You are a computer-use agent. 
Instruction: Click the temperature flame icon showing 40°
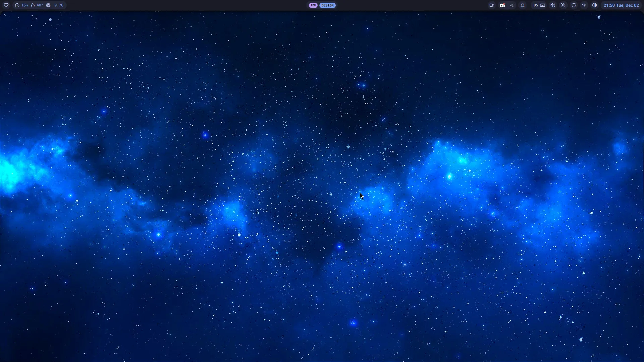(33, 5)
